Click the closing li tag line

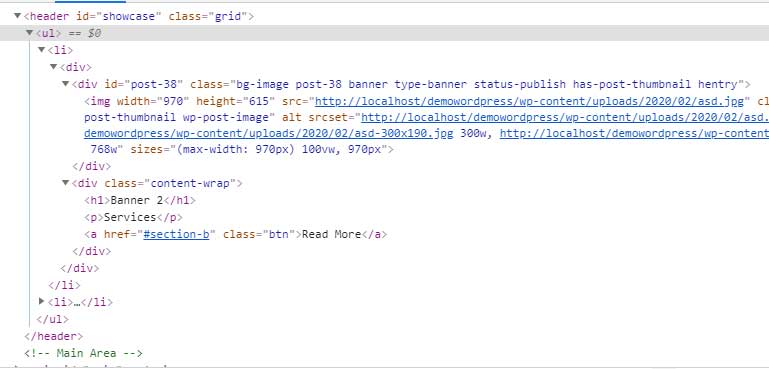tap(64, 285)
